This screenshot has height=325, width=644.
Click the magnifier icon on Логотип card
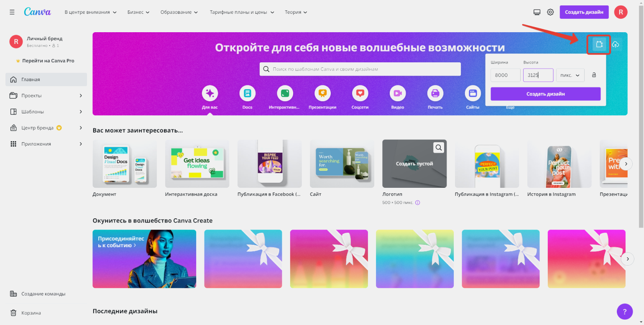coord(438,148)
